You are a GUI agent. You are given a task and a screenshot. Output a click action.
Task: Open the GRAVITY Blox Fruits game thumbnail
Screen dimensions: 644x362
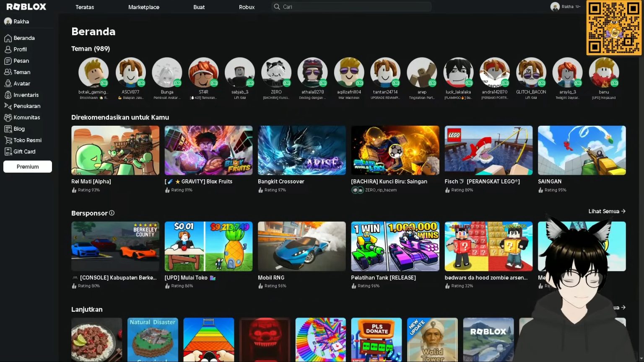click(208, 150)
